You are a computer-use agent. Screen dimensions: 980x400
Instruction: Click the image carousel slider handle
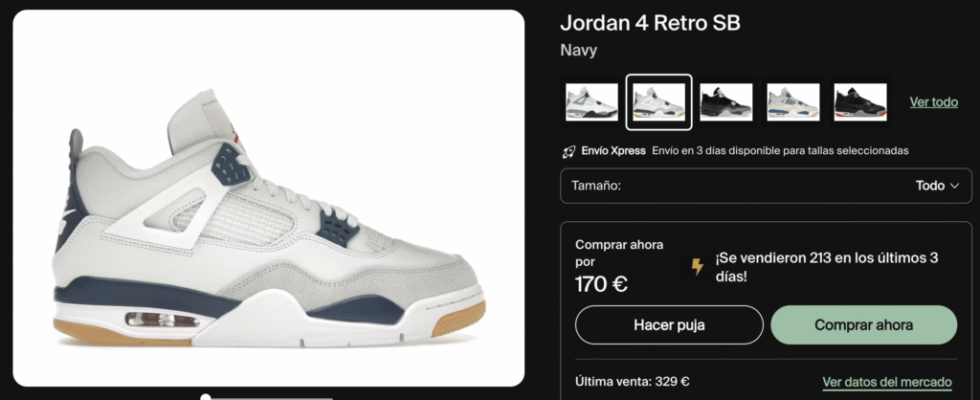point(206,397)
